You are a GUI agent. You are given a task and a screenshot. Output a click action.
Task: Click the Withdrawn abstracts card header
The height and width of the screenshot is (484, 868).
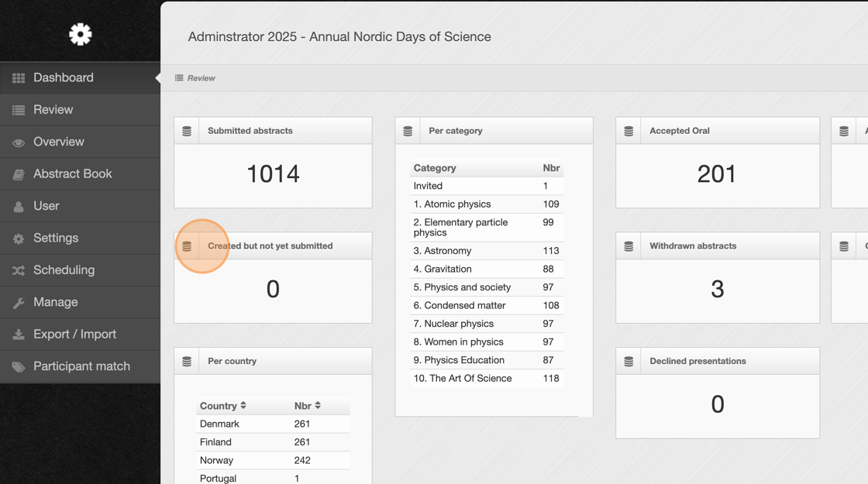(718, 246)
